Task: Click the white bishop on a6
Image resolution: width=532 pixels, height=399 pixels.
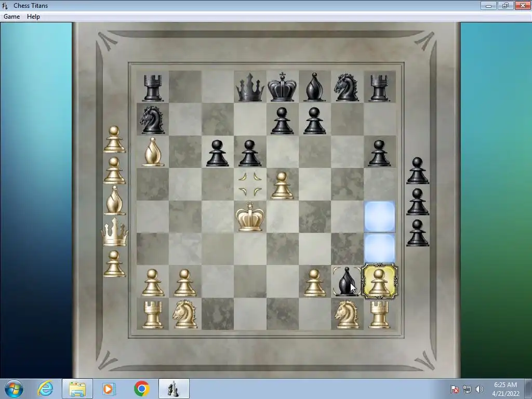Action: tap(153, 152)
